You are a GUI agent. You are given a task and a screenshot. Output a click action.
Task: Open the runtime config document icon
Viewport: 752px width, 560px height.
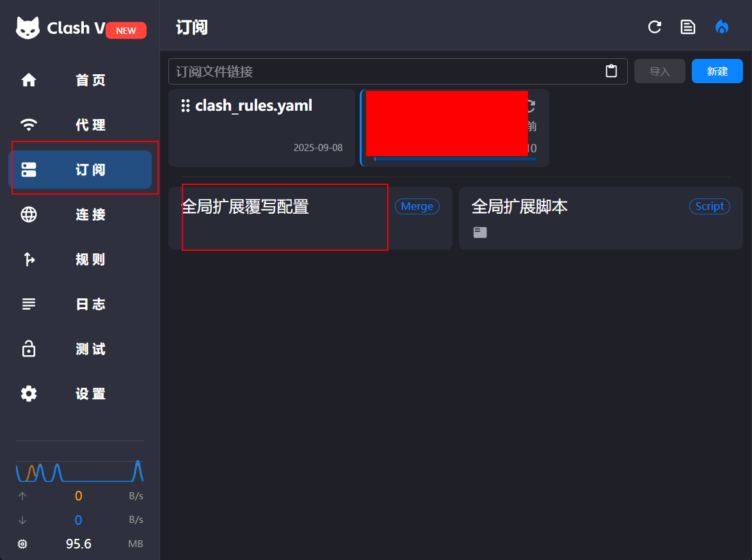click(688, 27)
